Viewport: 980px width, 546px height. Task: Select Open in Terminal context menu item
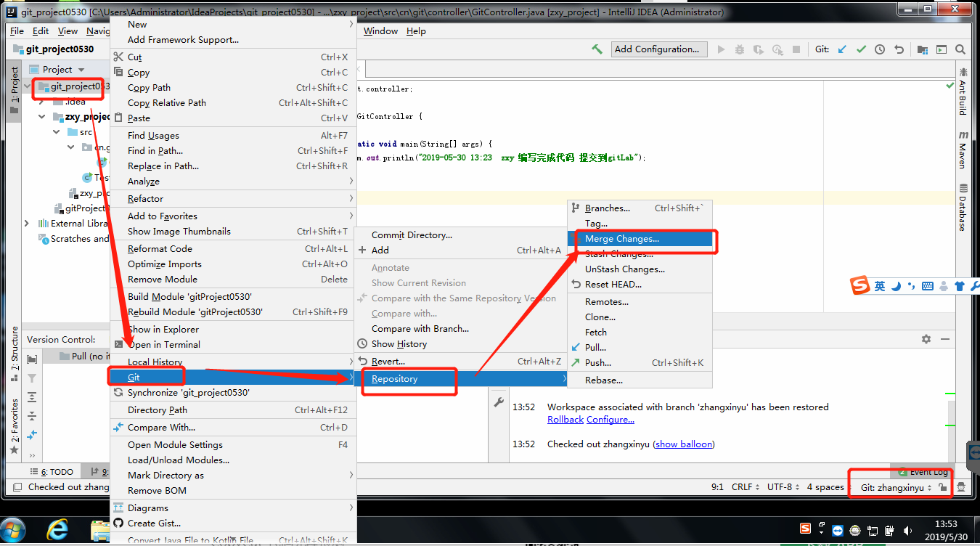[232, 344]
